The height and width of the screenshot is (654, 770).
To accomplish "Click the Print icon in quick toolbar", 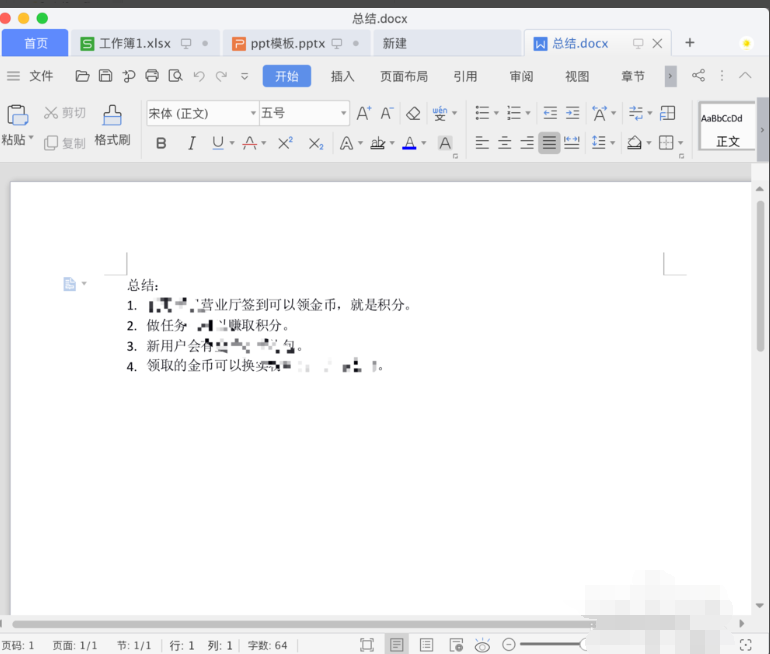I will click(152, 76).
